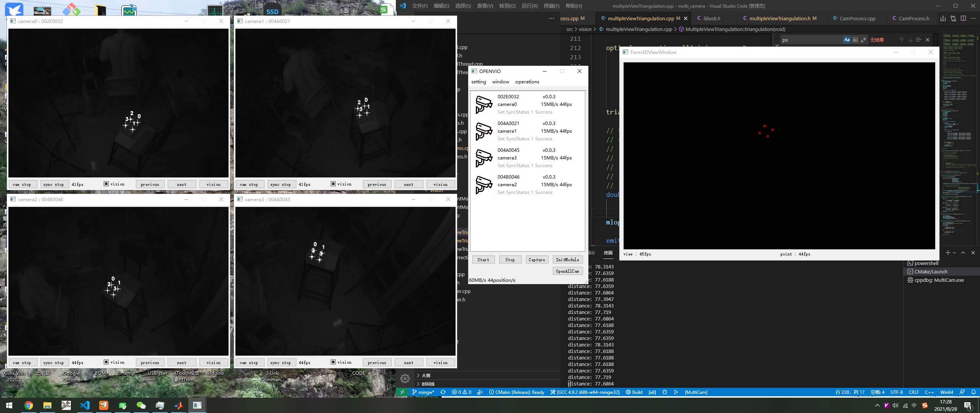The width and height of the screenshot is (980, 413).
Task: Open Google Chrome from taskbar
Action: point(29,405)
